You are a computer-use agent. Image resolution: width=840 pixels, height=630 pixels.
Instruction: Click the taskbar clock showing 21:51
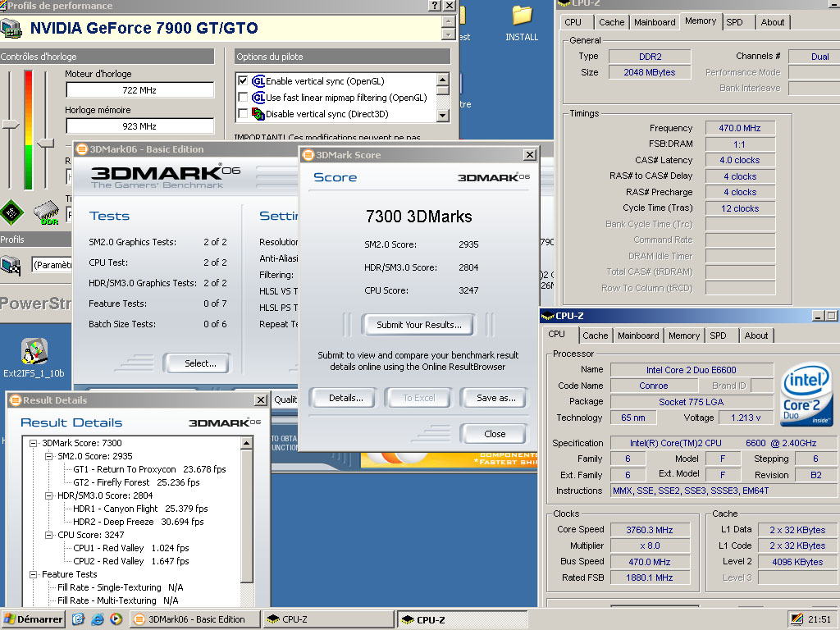(819, 619)
